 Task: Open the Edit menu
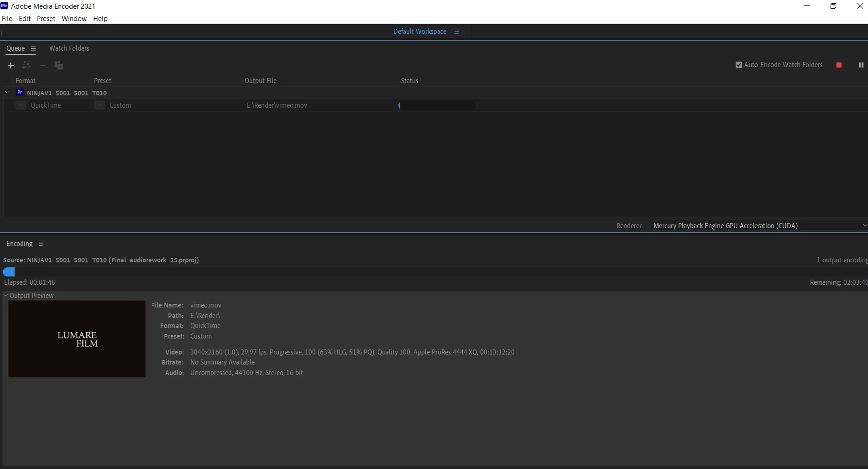[25, 19]
